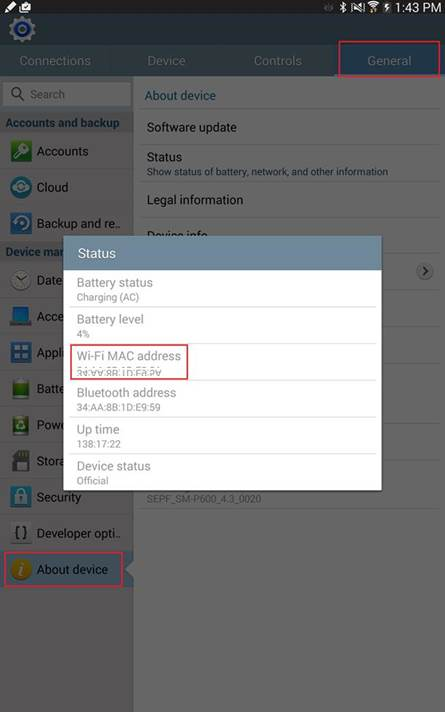Select the General tab
Image resolution: width=445 pixels, height=712 pixels.
point(389,61)
